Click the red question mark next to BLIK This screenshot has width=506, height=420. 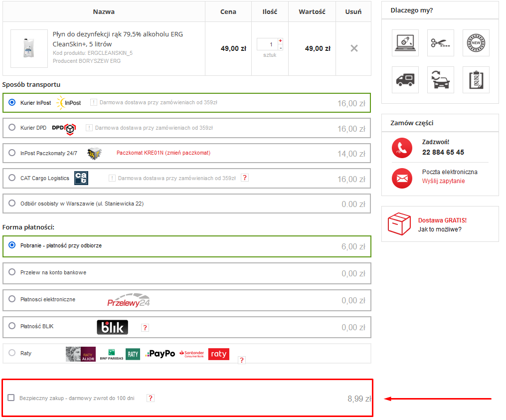[145, 328]
